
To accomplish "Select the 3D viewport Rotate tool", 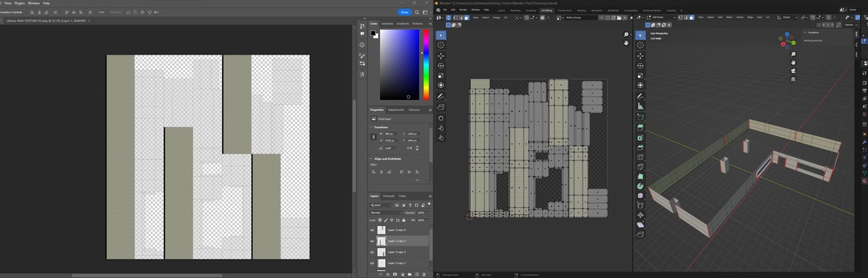I will click(x=640, y=65).
